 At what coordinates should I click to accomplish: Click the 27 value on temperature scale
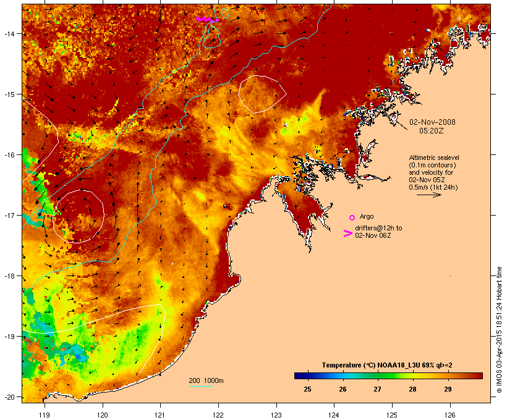point(377,389)
